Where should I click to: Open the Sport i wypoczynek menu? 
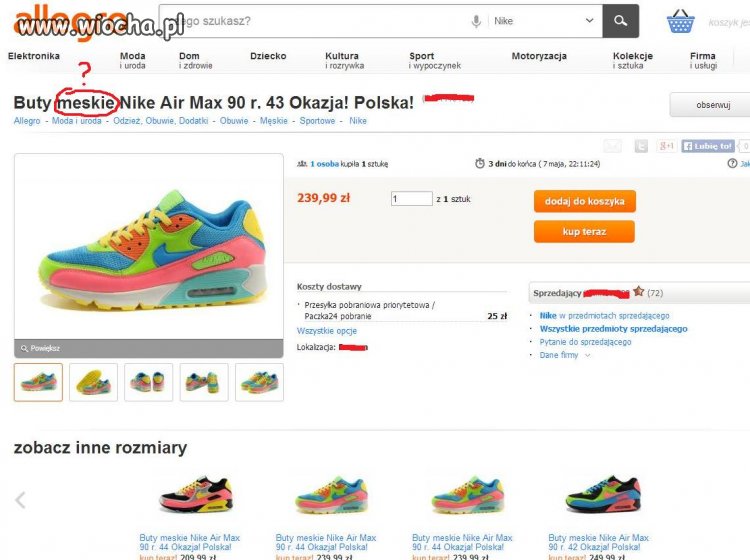(x=434, y=60)
